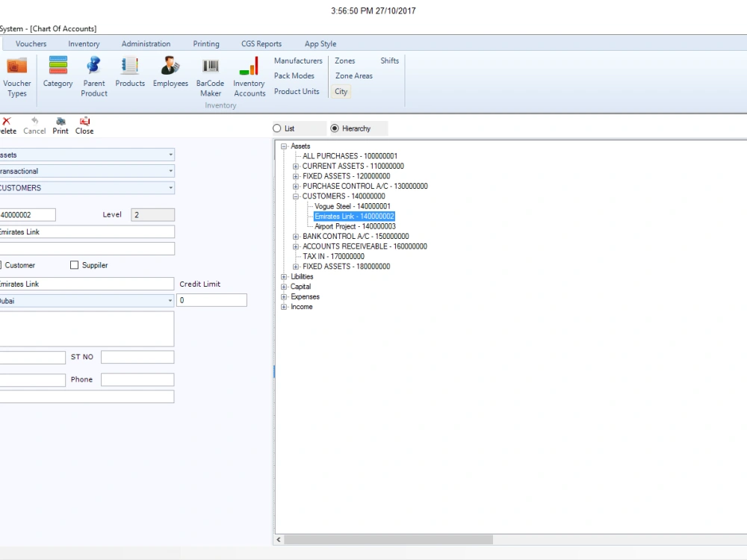Tick the Suppiler checkbox
This screenshot has width=747, height=560.
(x=74, y=265)
